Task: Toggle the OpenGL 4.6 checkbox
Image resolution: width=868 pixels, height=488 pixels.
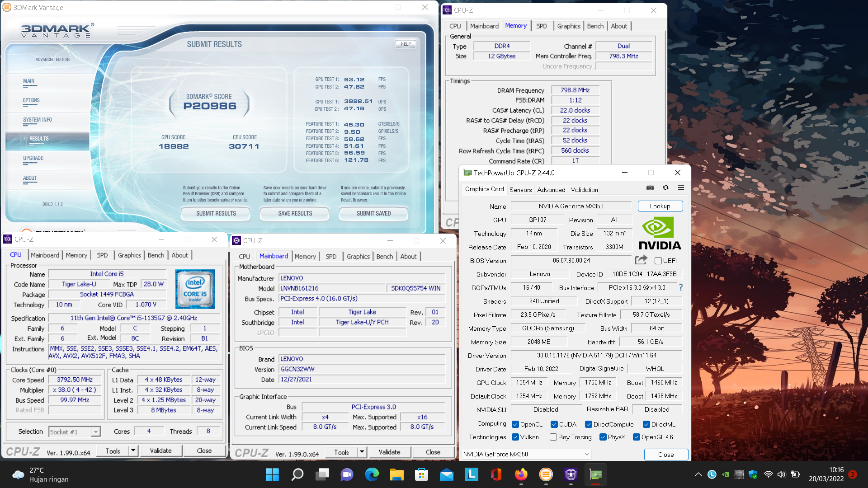Action: (637, 437)
